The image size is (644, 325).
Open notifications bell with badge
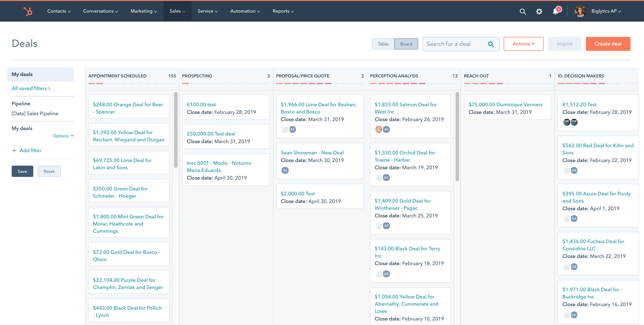tap(555, 11)
